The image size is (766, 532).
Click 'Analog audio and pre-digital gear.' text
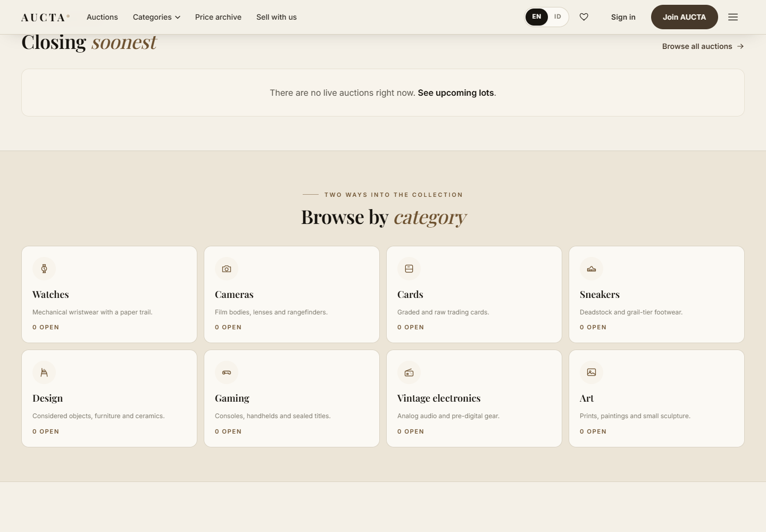tap(448, 416)
